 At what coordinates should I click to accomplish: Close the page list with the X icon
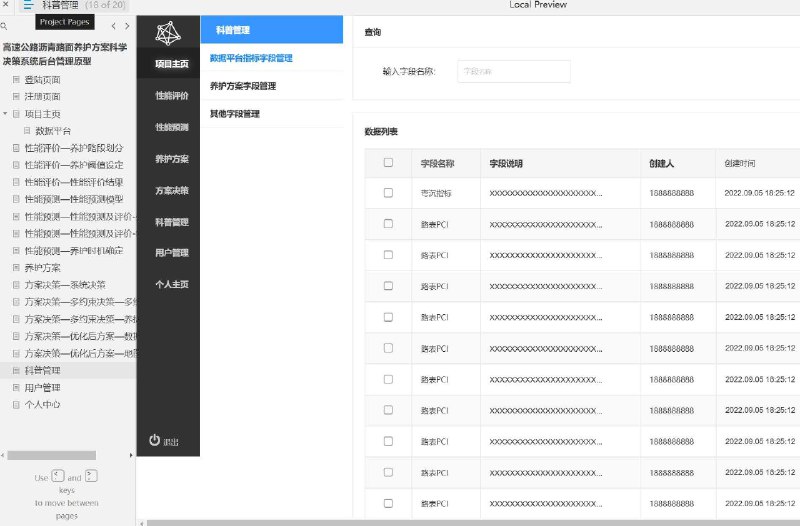pyautogui.click(x=6, y=4)
